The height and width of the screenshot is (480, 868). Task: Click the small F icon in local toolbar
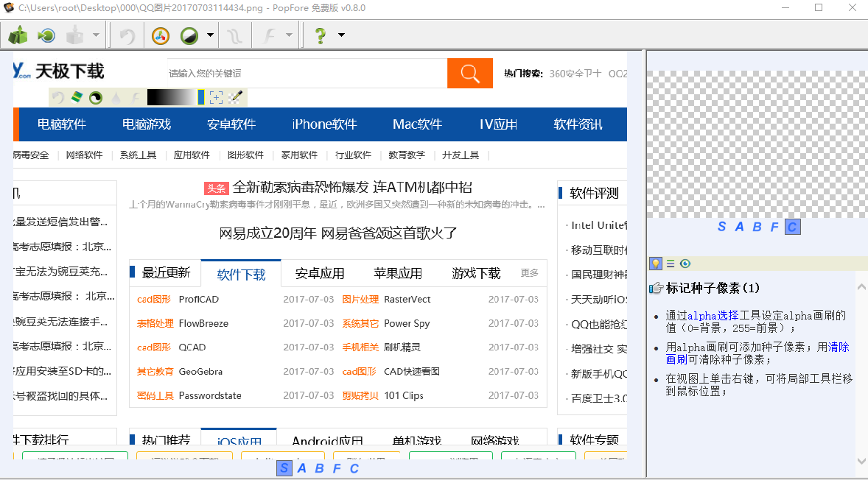click(136, 98)
